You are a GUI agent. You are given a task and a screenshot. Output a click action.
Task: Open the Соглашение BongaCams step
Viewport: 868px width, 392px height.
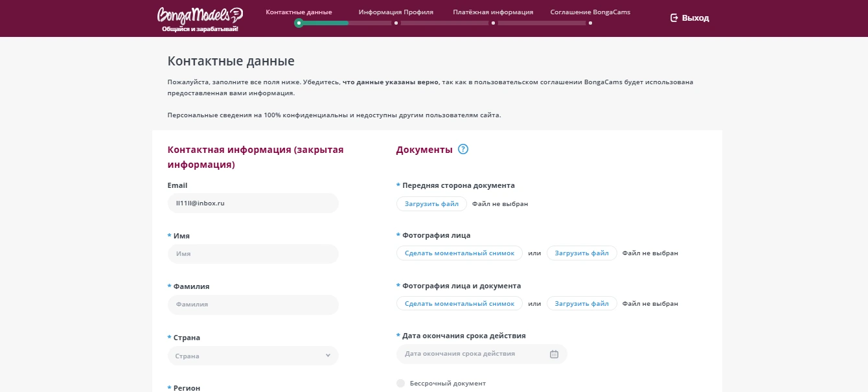click(589, 12)
